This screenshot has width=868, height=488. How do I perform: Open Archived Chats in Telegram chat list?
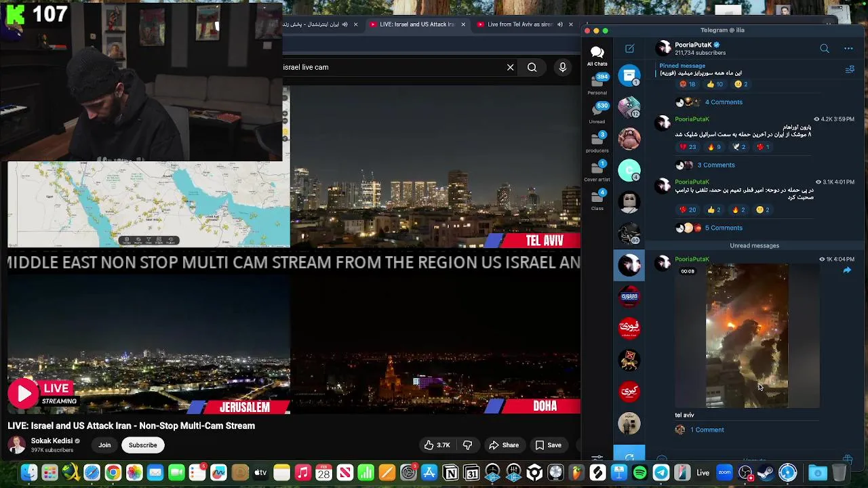point(629,75)
